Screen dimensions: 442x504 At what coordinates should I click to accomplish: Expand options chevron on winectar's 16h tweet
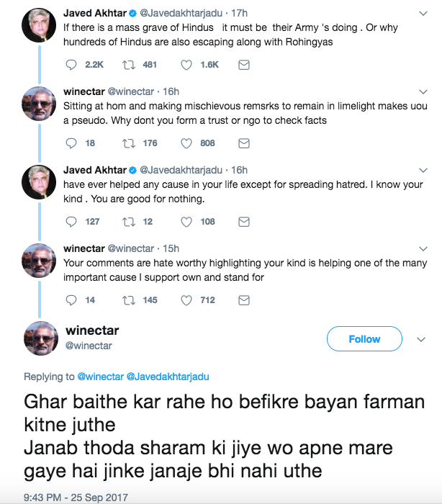tap(423, 91)
